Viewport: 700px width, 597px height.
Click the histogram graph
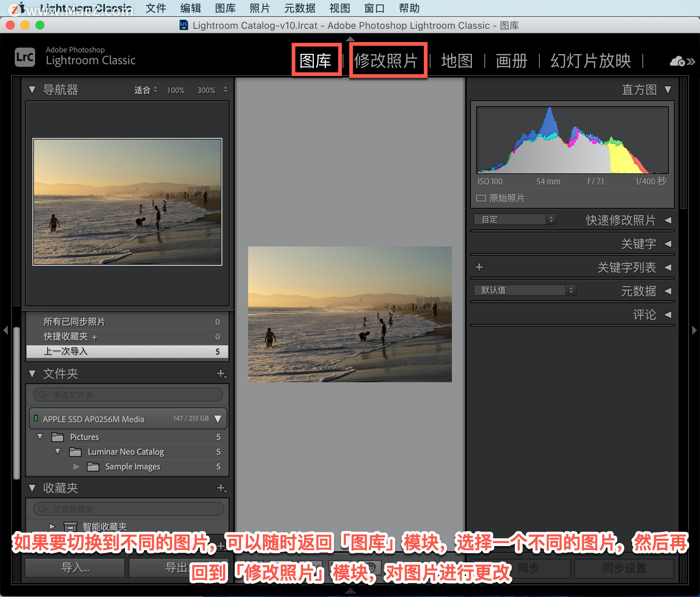tap(572, 140)
